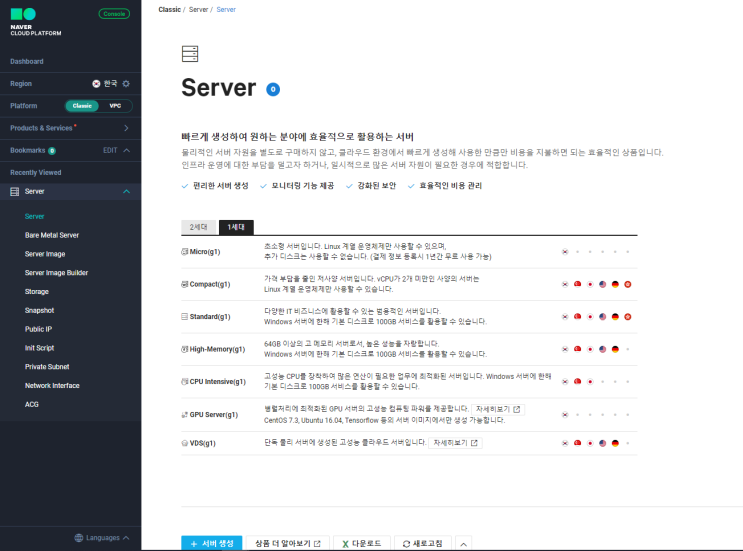Click the large server rack icon
Image resolution: width=743 pixels, height=551 pixels.
click(x=190, y=54)
